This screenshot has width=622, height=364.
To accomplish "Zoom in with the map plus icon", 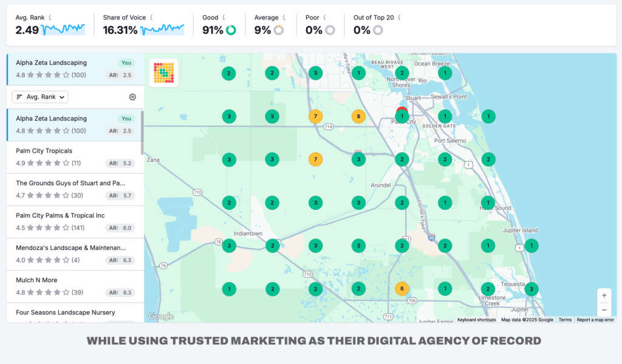I will point(604,295).
